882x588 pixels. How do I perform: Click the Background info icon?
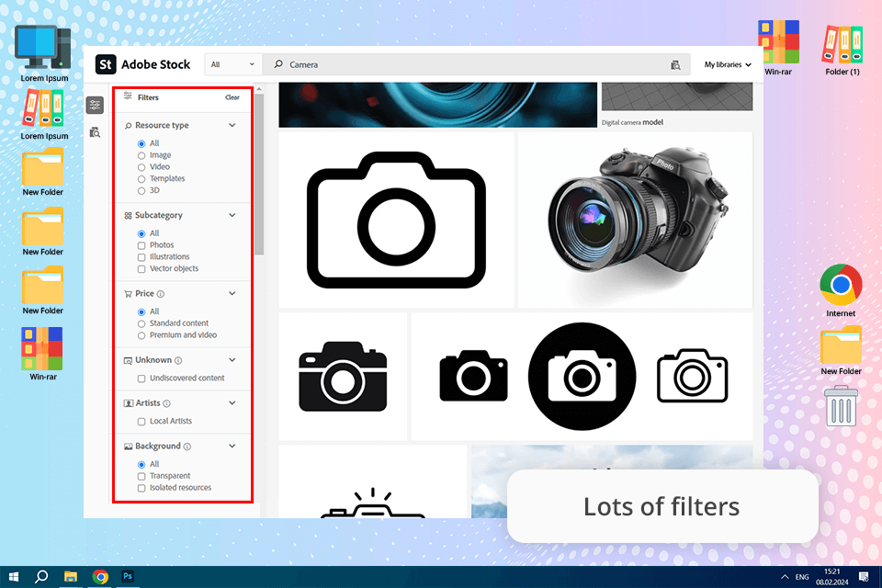[x=187, y=447]
